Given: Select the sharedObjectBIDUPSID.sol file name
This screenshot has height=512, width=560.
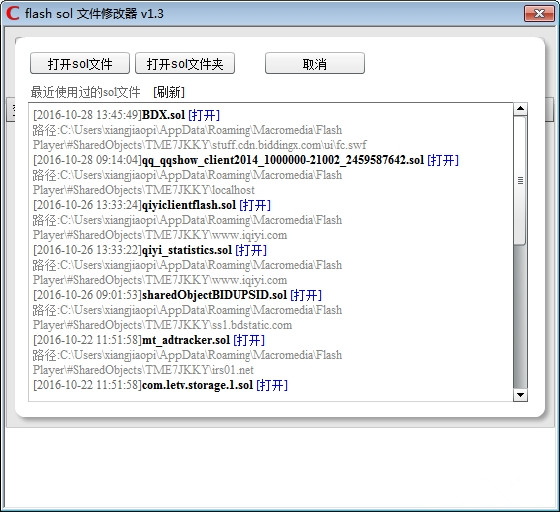Looking at the screenshot, I should point(214,295).
